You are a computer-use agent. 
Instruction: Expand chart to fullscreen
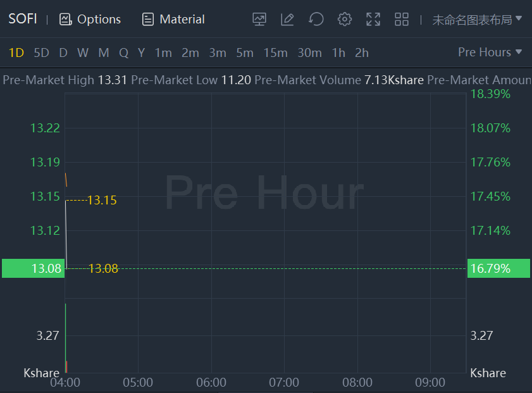[x=373, y=19]
